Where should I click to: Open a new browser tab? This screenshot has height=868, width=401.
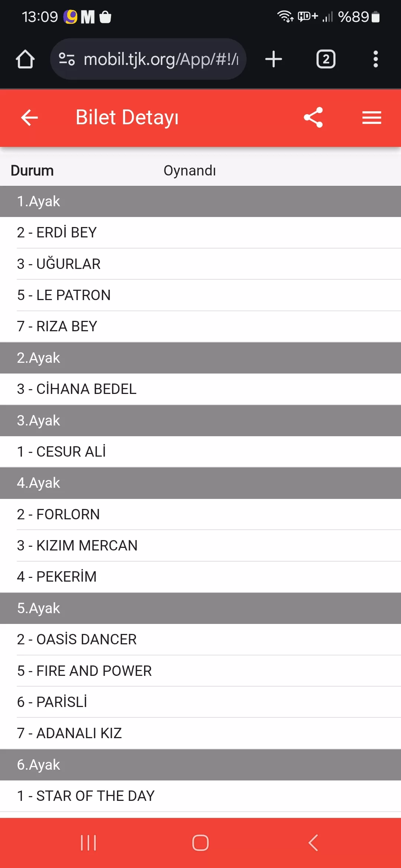coord(274,59)
